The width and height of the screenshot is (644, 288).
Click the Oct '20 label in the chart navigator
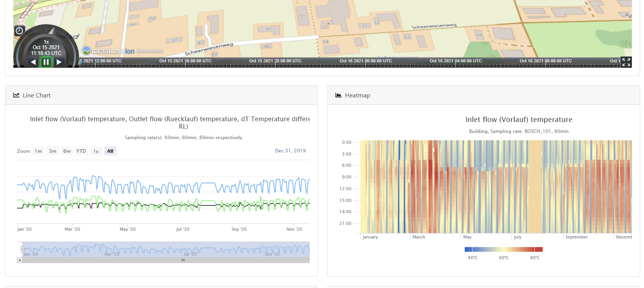click(272, 254)
